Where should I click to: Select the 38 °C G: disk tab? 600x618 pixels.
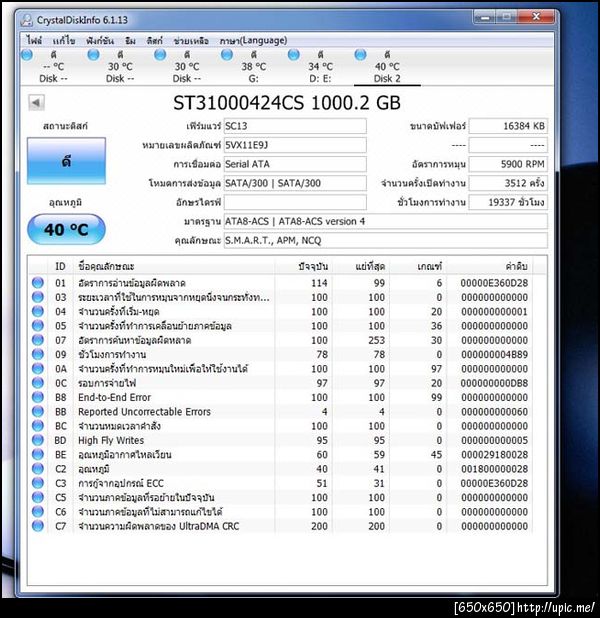[253, 66]
